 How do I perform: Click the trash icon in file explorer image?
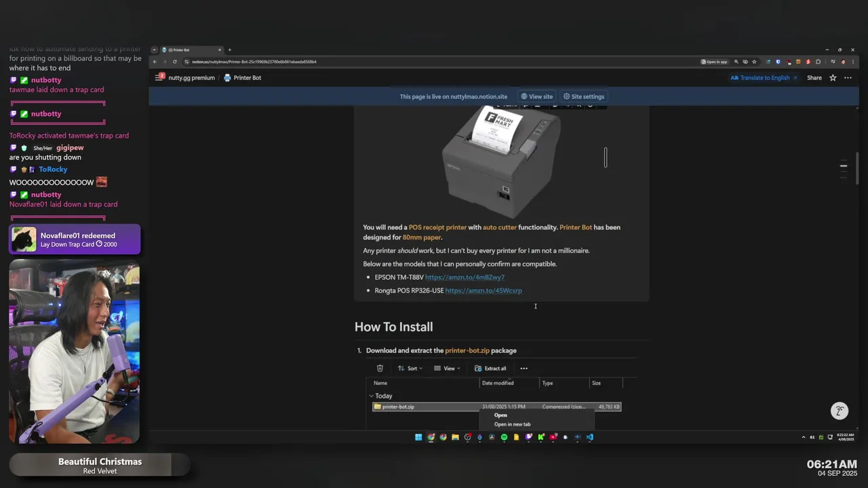[x=380, y=368]
